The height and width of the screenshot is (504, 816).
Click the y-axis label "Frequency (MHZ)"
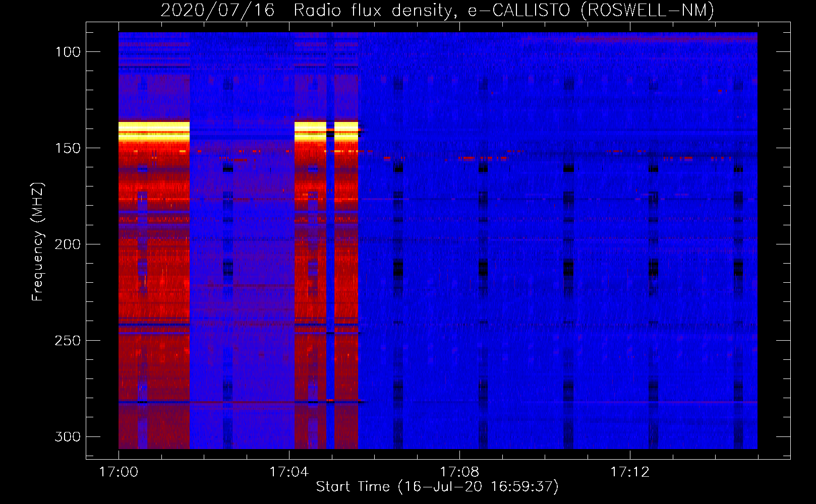click(x=38, y=241)
